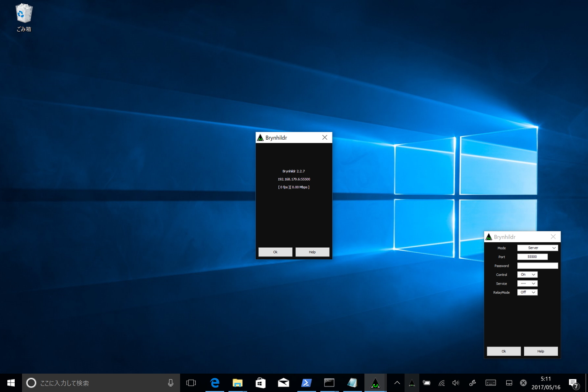Click the volume speaker tray icon
Image resolution: width=588 pixels, height=392 pixels.
tap(455, 383)
